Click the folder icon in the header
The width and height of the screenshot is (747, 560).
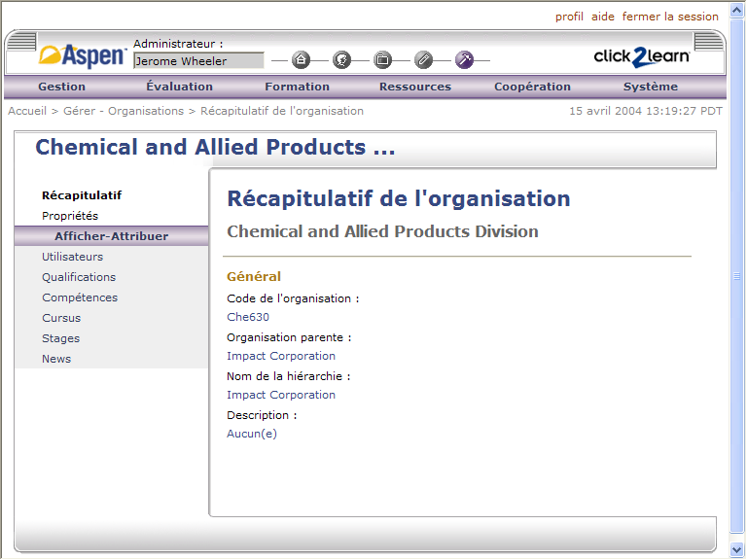click(383, 60)
